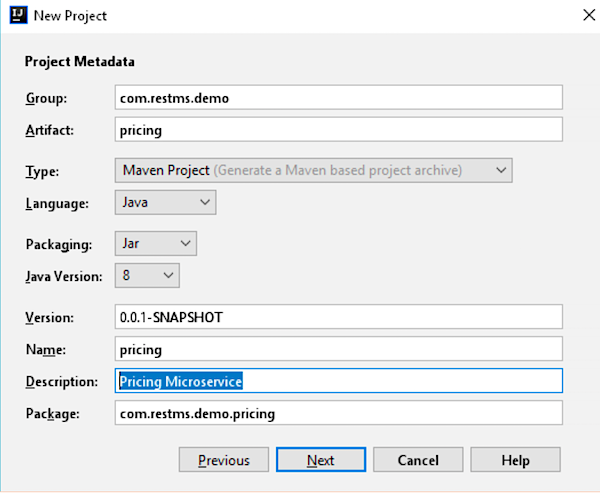The height and width of the screenshot is (493, 600).
Task: Go back with the Previous button
Action: [223, 460]
